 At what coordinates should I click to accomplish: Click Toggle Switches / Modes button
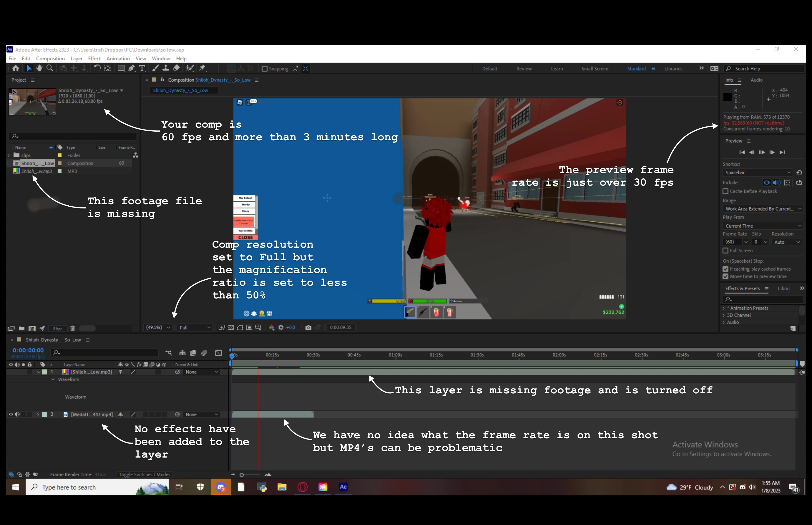point(144,474)
